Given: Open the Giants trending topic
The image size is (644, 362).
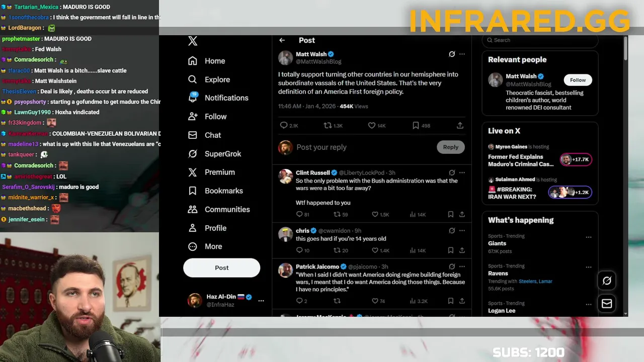Looking at the screenshot, I should (x=497, y=243).
